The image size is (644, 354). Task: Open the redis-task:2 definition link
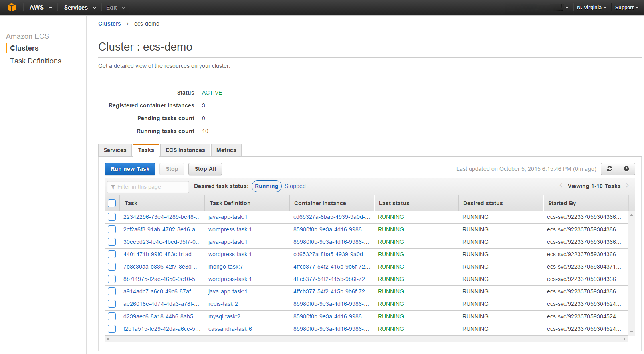(223, 304)
